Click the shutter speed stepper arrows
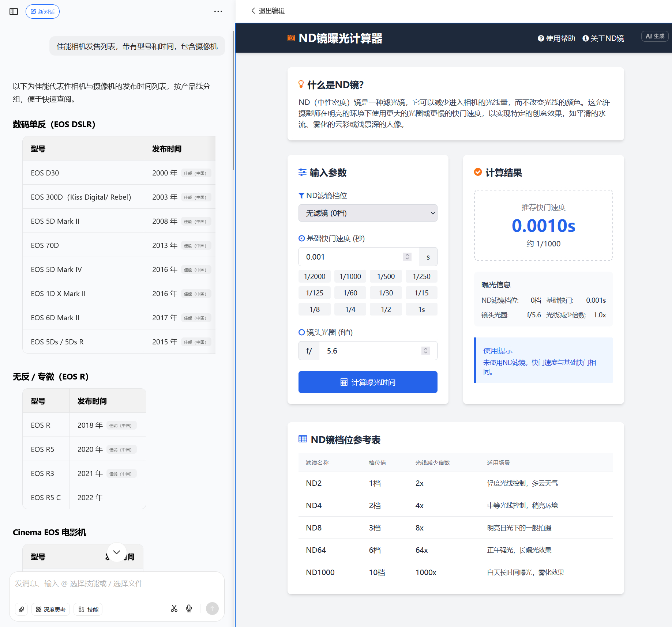 (x=407, y=257)
